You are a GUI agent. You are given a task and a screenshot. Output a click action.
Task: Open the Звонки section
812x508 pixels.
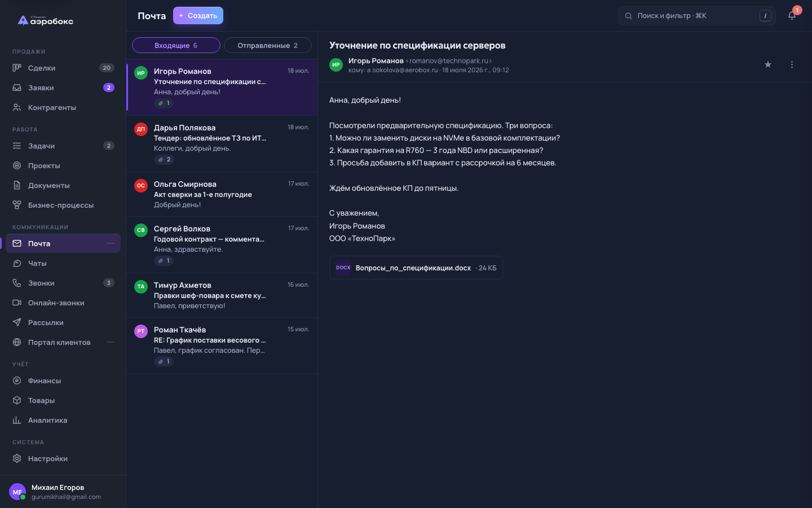(63, 283)
